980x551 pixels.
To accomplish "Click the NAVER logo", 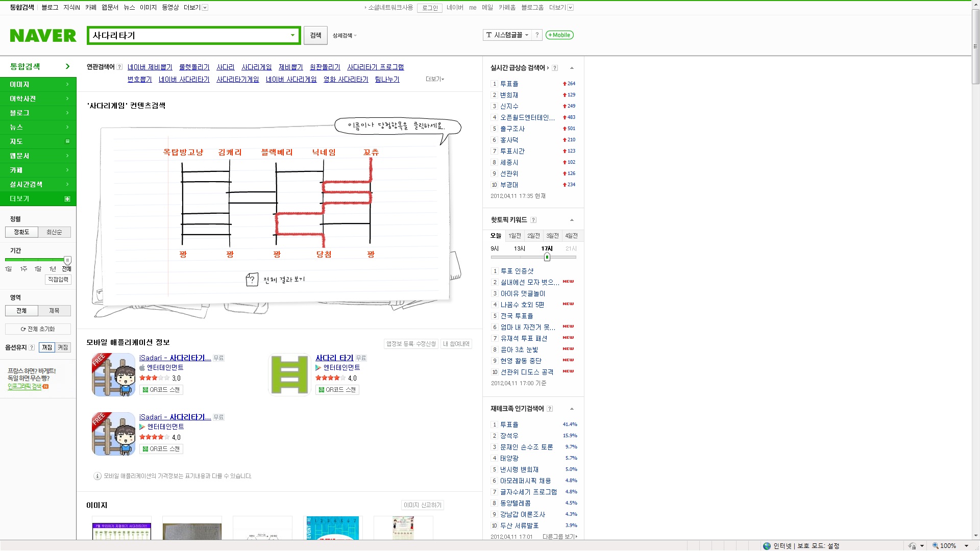I will (x=43, y=35).
